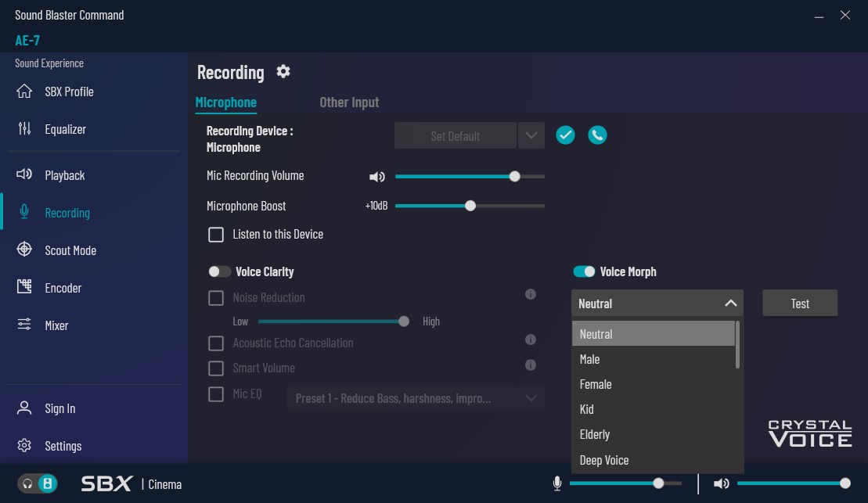Click the Noise Reduction info icon
Screen dimensions: 868x503
tap(531, 294)
